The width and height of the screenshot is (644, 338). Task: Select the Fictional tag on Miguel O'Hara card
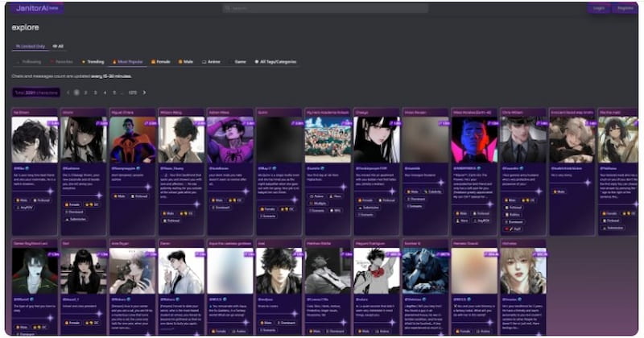click(x=139, y=196)
